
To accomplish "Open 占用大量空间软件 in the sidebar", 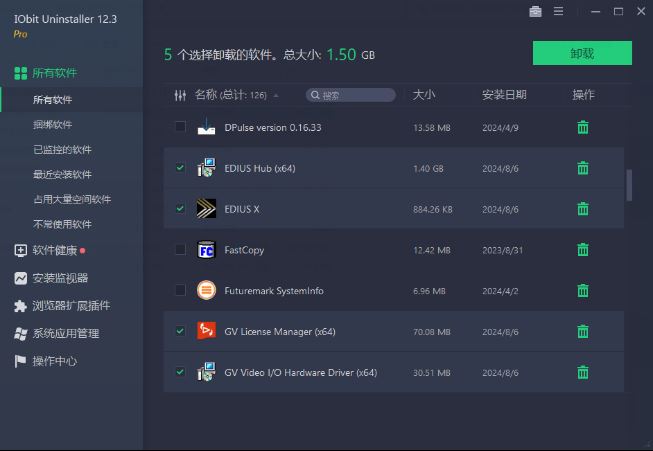I will tap(72, 199).
